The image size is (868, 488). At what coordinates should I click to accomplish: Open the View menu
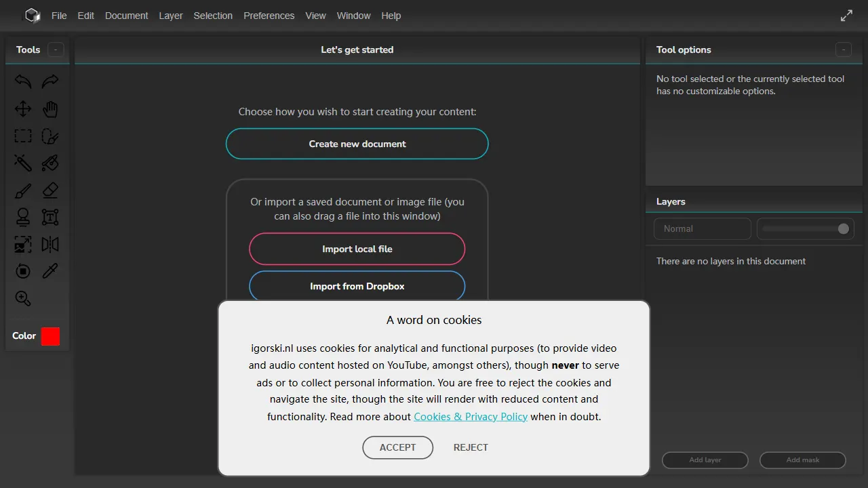pyautogui.click(x=316, y=16)
